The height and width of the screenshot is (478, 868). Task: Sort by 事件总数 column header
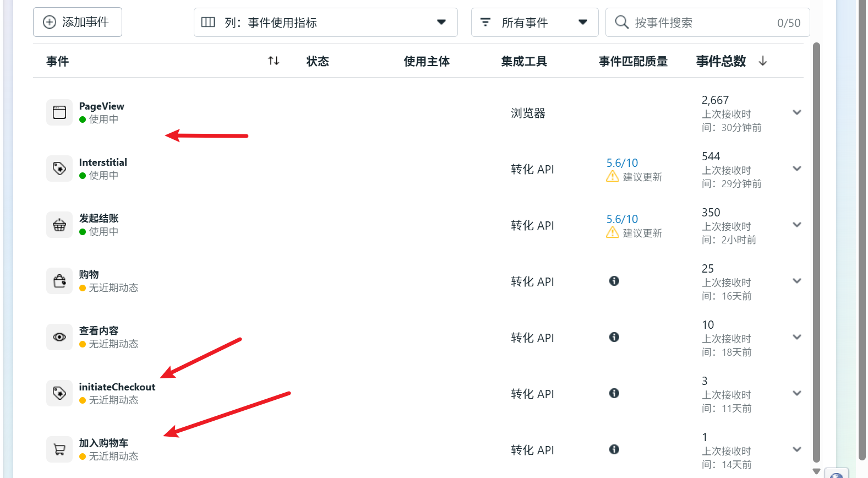pyautogui.click(x=721, y=61)
